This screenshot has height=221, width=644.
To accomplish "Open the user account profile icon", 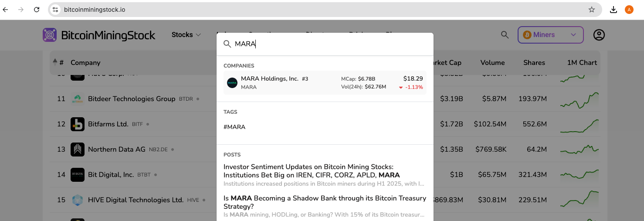I will pos(599,35).
